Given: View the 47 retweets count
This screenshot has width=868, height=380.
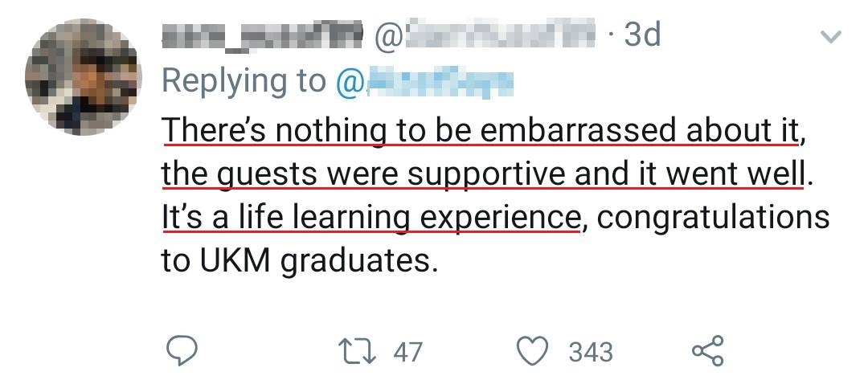Looking at the screenshot, I should click(x=408, y=351).
